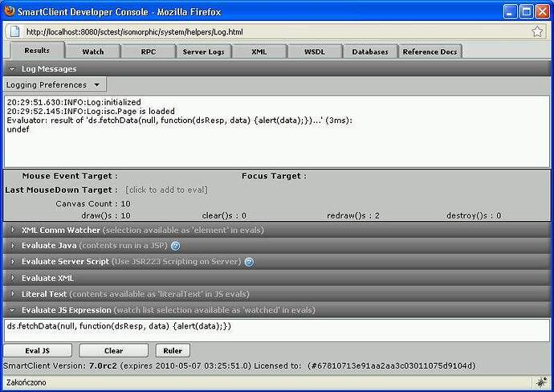Click the page icon beside the URL
The image size is (554, 392).
14,32
